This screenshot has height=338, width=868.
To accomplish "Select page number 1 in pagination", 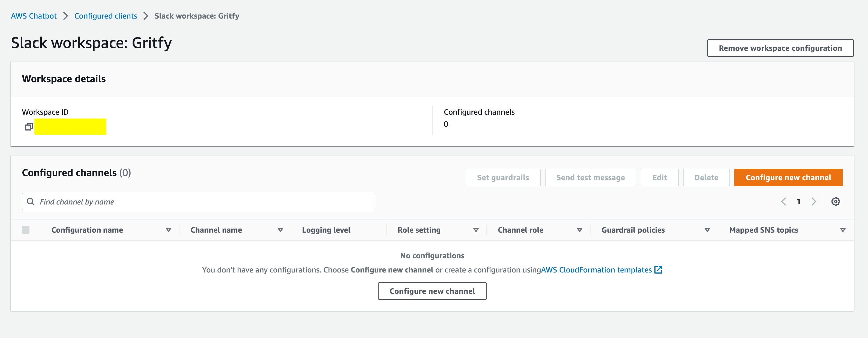I will (x=798, y=201).
